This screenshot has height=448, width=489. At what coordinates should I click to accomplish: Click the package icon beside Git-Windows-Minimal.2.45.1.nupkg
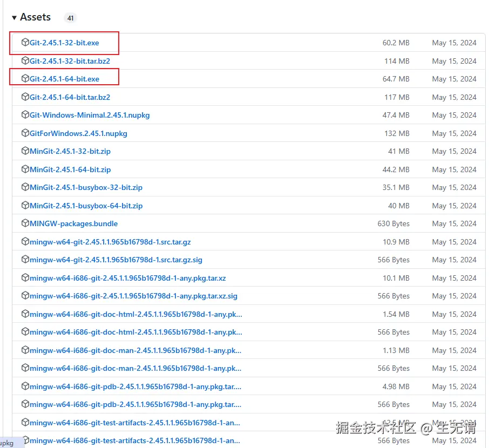(25, 114)
